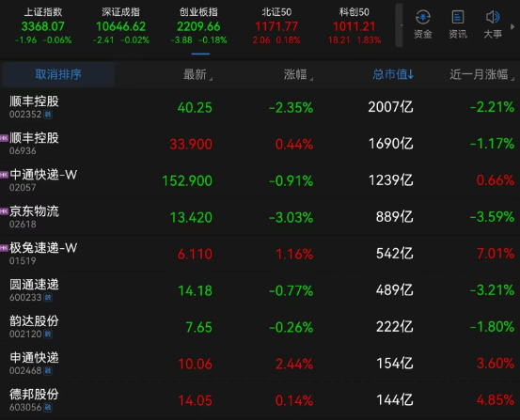Grab the index bar vertical divider handle
The width and height of the screenshot is (520, 420).
tap(400, 25)
